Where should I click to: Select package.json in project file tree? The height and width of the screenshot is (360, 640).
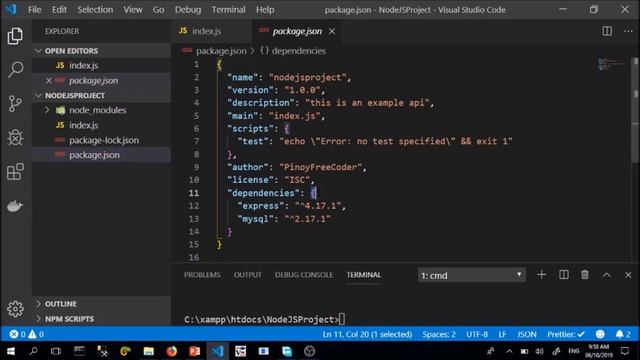pos(101,155)
